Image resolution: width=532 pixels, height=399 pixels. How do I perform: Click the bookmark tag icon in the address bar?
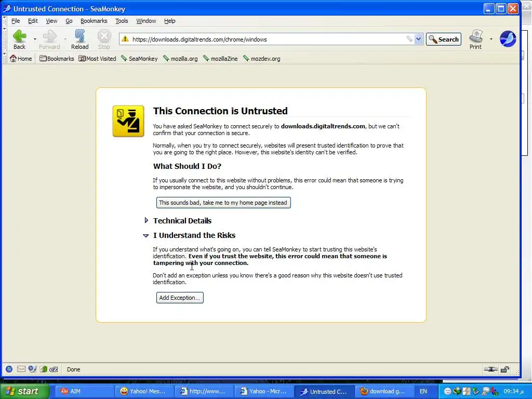click(409, 39)
